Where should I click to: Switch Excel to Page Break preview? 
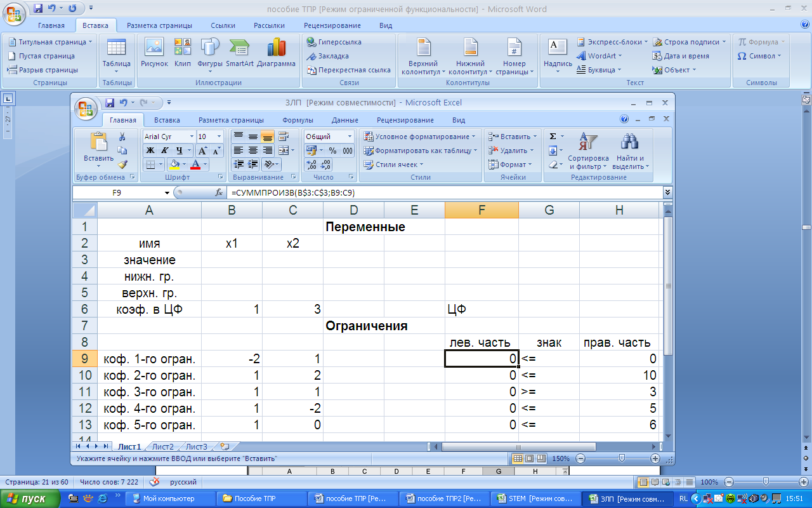point(540,458)
